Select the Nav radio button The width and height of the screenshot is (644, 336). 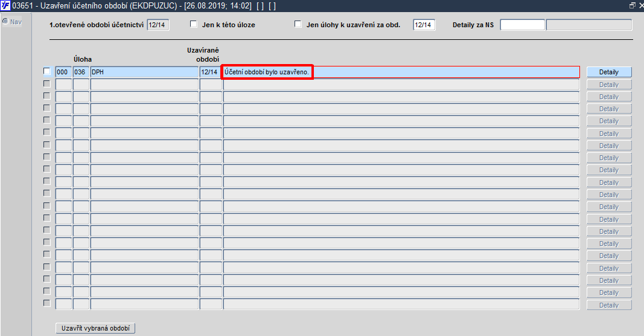tap(5, 21)
